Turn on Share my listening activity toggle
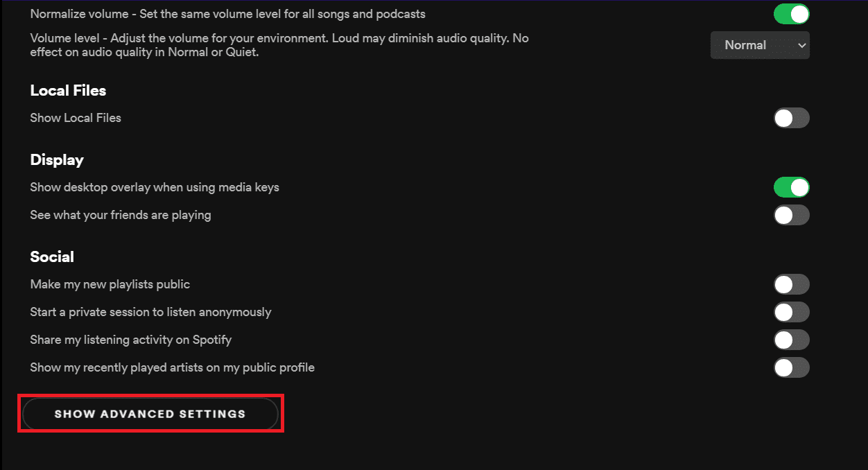The image size is (868, 470). tap(791, 340)
